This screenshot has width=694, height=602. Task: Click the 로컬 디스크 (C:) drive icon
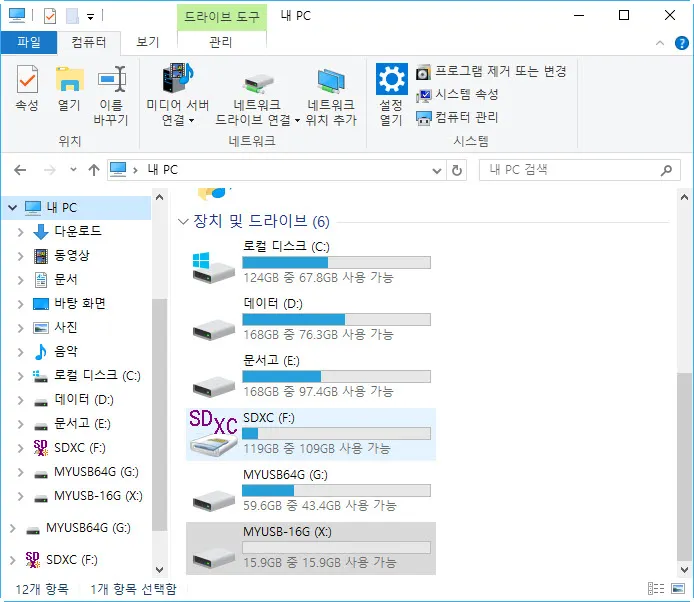point(213,267)
